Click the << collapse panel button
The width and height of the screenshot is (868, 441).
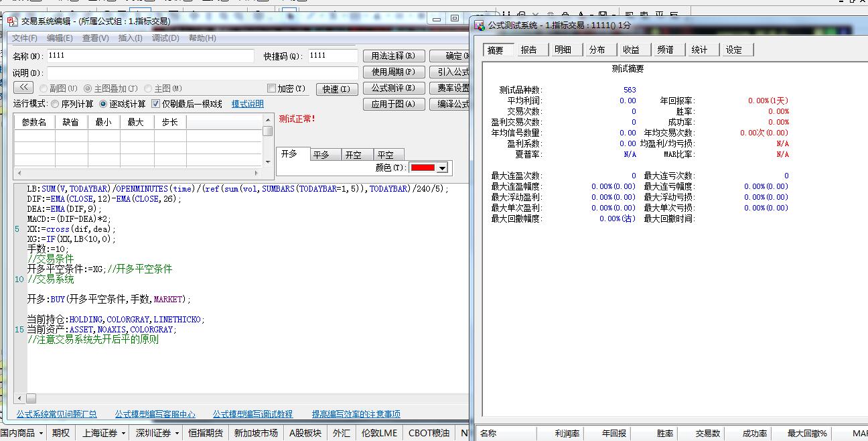click(x=23, y=88)
